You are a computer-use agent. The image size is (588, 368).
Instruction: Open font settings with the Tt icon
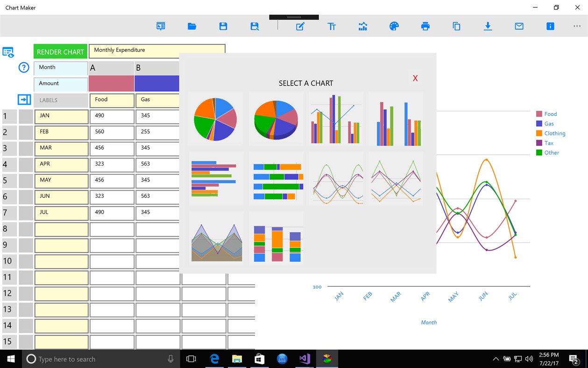click(x=332, y=26)
